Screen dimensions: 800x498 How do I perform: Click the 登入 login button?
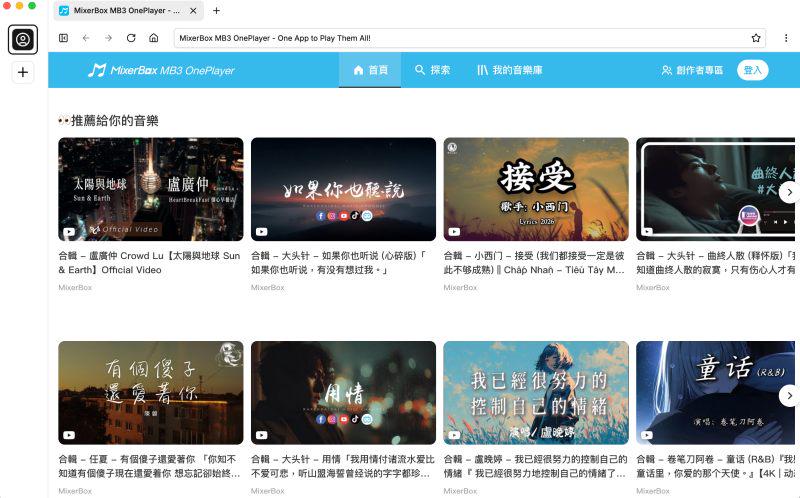pos(753,70)
